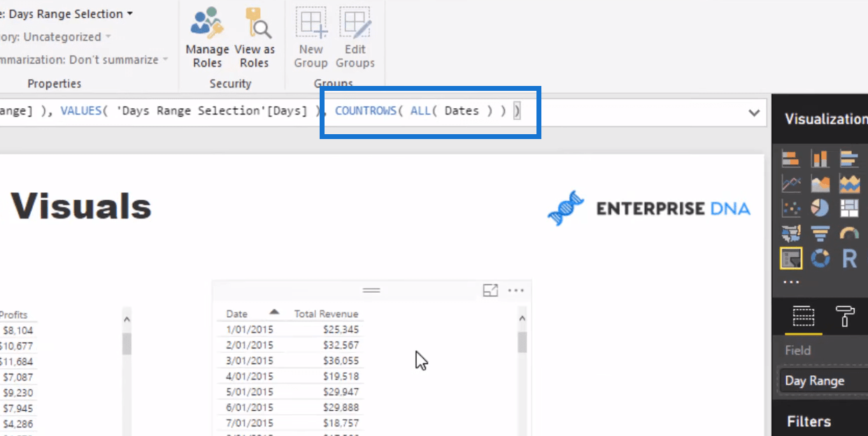
Task: Select the 3/01/2015 date cell
Action: pyautogui.click(x=250, y=361)
